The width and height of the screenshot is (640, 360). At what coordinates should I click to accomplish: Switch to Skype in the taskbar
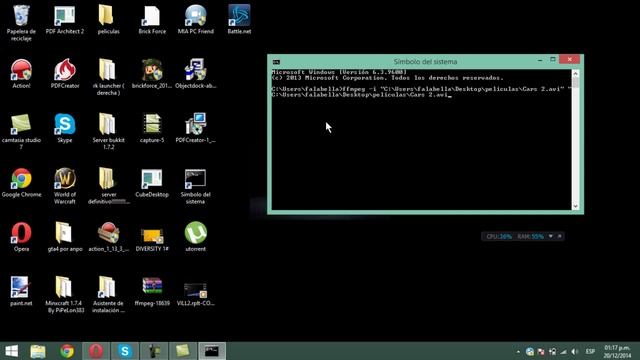click(125, 351)
